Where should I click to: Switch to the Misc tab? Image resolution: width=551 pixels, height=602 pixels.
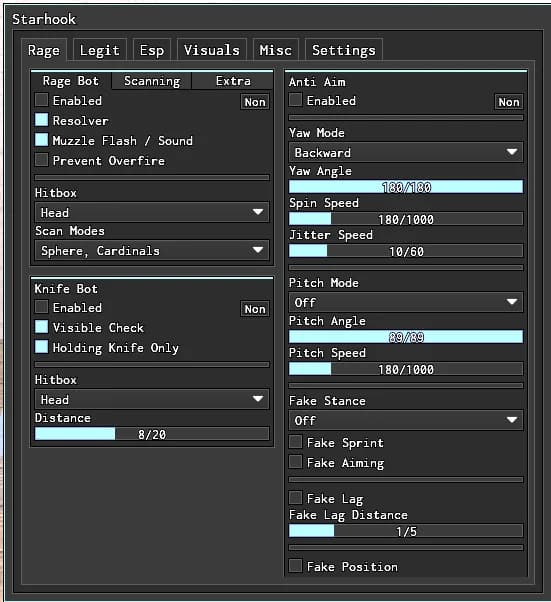(x=275, y=50)
